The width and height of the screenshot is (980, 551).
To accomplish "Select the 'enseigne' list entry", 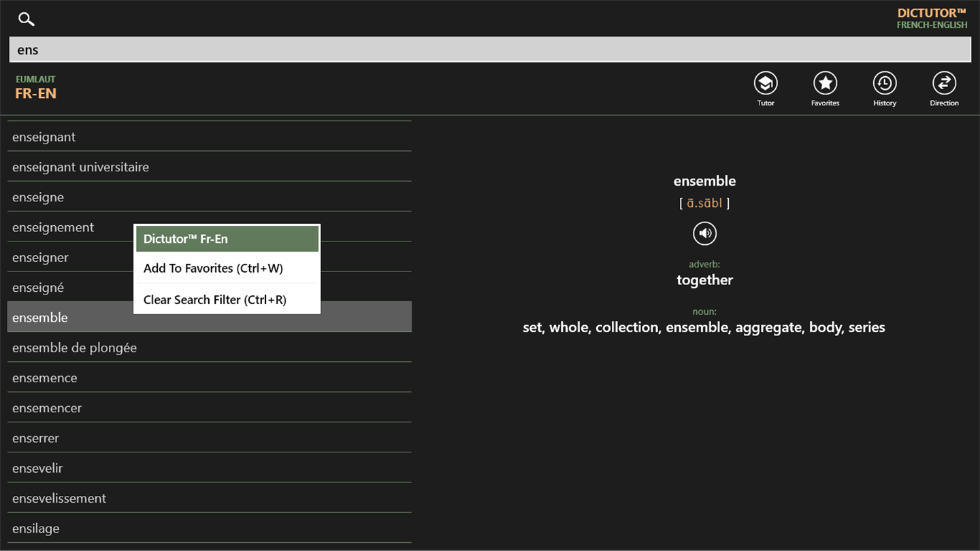I will pos(210,197).
